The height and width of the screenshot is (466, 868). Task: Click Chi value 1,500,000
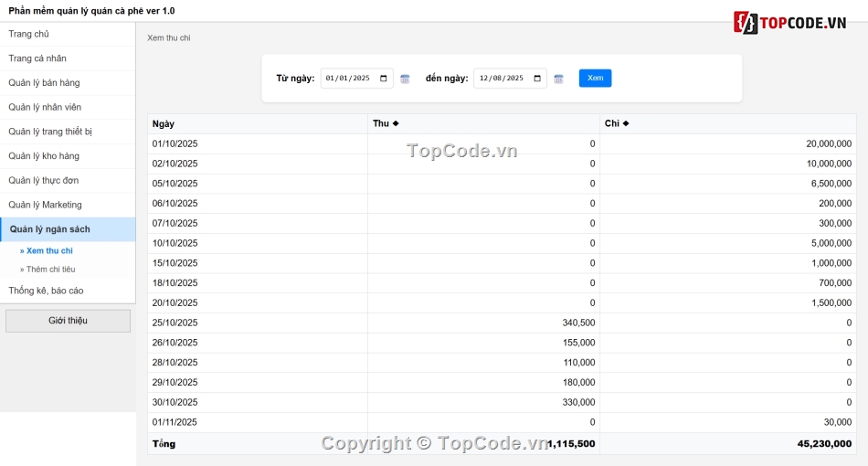tap(831, 303)
